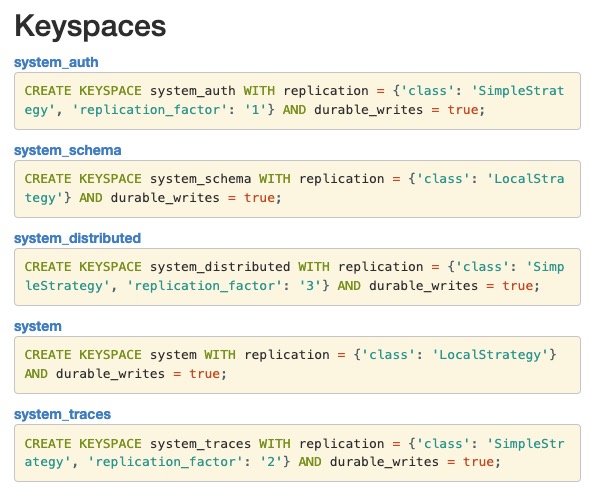Open the system keyspace link

tap(38, 326)
